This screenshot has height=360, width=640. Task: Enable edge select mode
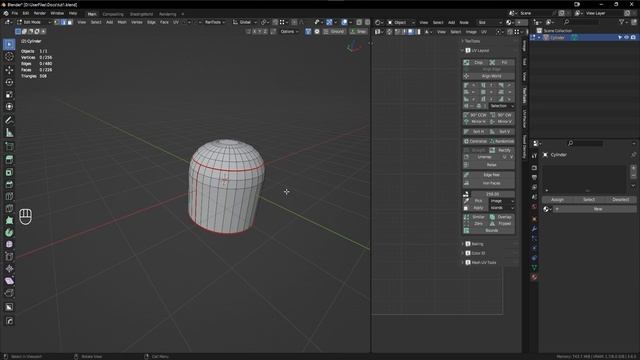63,22
